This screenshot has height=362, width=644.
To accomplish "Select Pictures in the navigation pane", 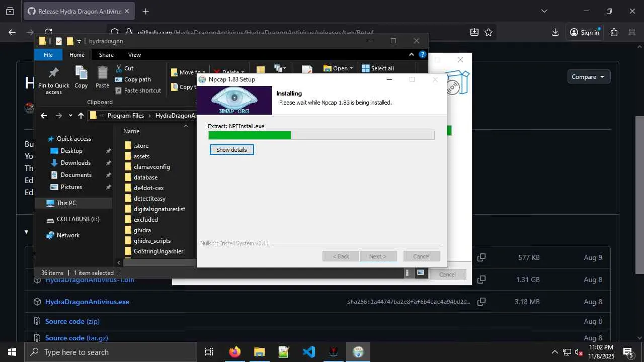I will pos(71,187).
